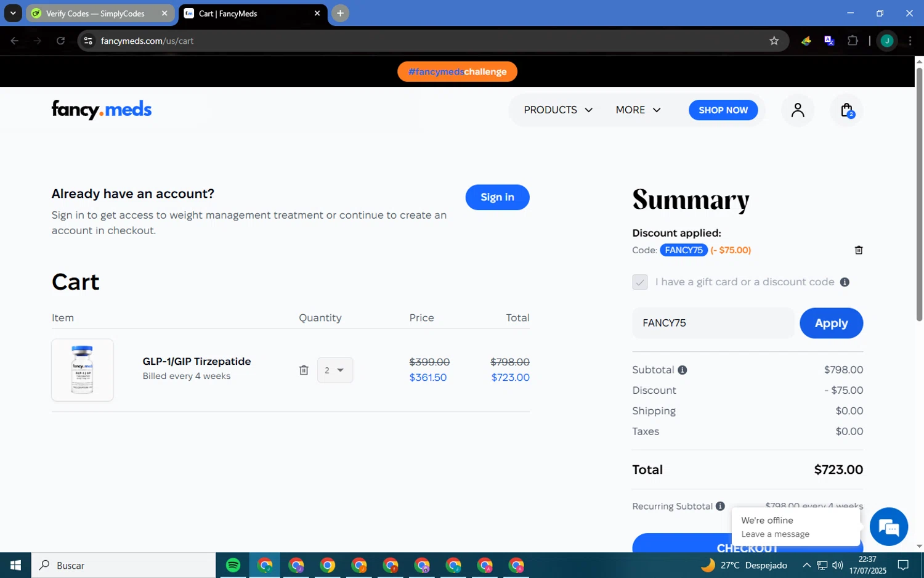Viewport: 924px width, 578px height.
Task: Click the Total $723.00 amount
Action: tap(838, 470)
